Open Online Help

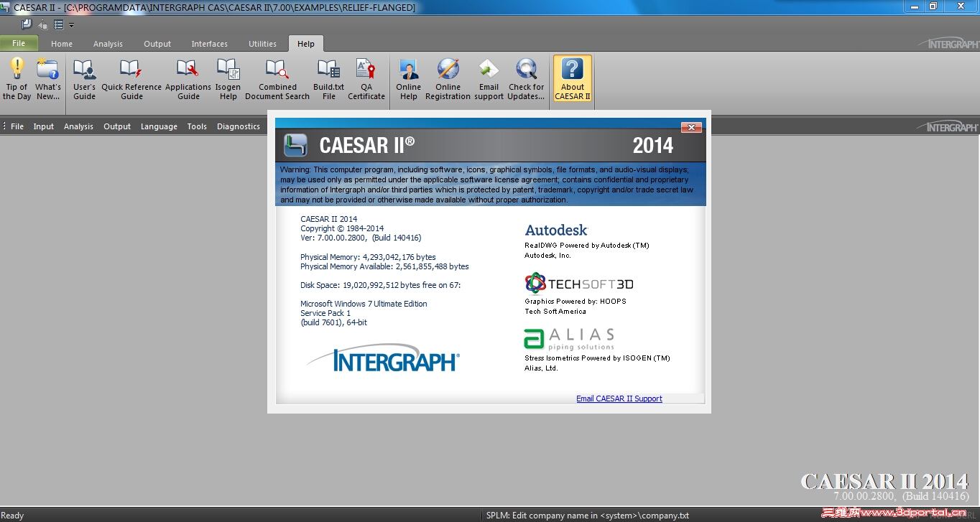click(409, 78)
